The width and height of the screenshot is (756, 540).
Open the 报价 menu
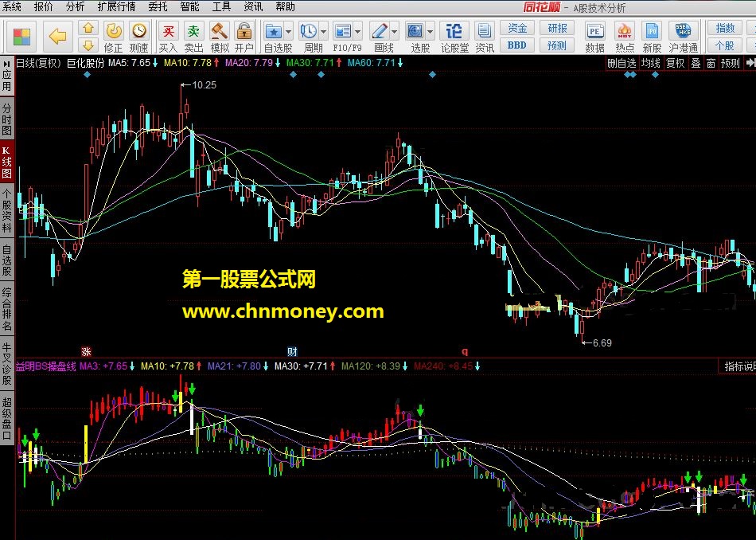[44, 6]
